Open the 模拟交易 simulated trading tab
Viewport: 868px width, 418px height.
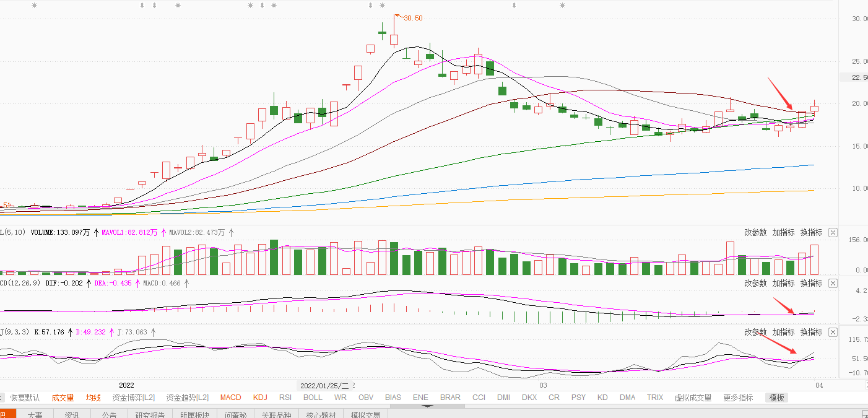pos(366,414)
